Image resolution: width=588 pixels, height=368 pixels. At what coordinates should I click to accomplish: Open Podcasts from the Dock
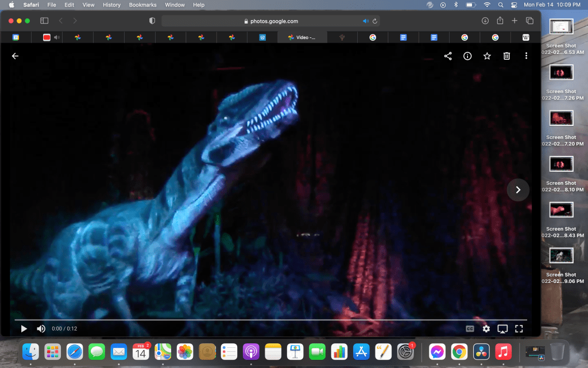click(x=251, y=352)
